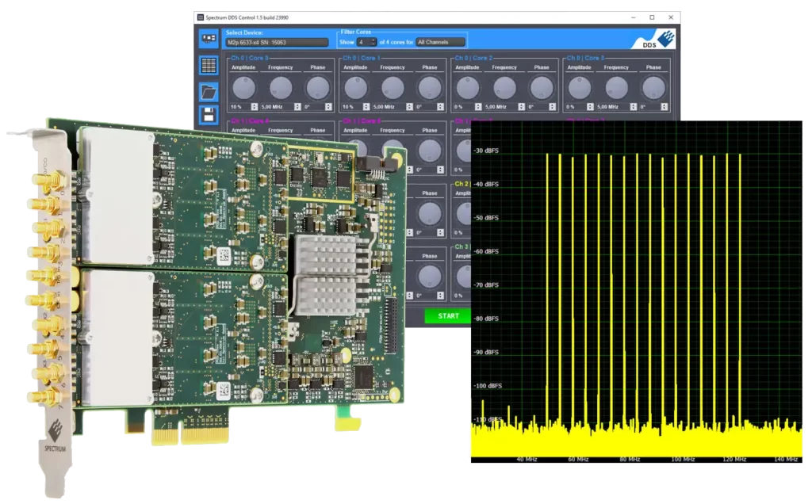Click the Ch 0 Core 0 amplitude stepper arrows
Viewport: 812px width, 504px height.
254,106
